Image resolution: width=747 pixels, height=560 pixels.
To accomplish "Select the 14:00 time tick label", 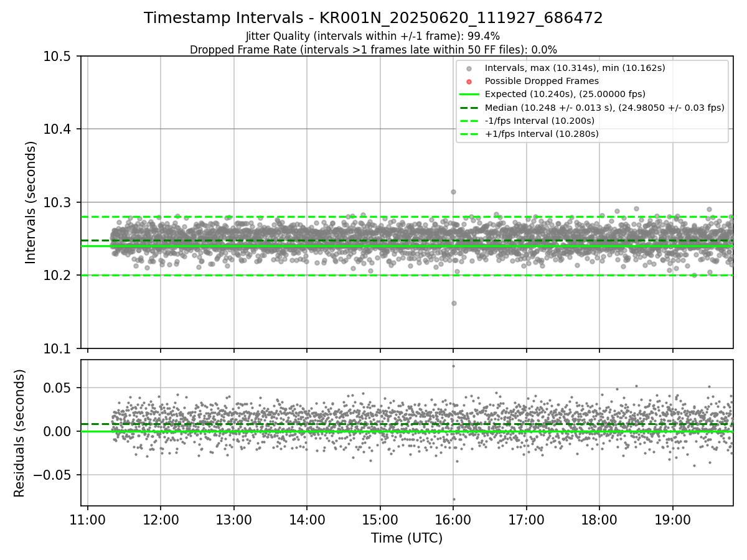I will (x=307, y=519).
